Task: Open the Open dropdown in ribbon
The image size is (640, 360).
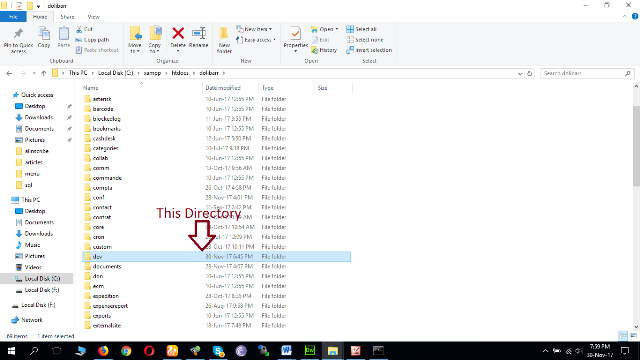Action: pyautogui.click(x=324, y=29)
